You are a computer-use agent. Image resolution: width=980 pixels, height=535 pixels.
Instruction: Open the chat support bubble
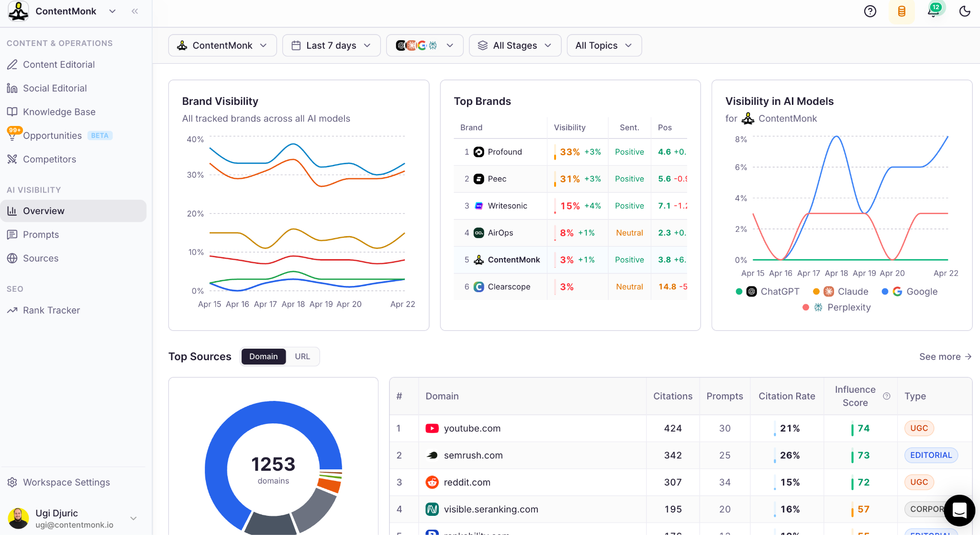(959, 510)
